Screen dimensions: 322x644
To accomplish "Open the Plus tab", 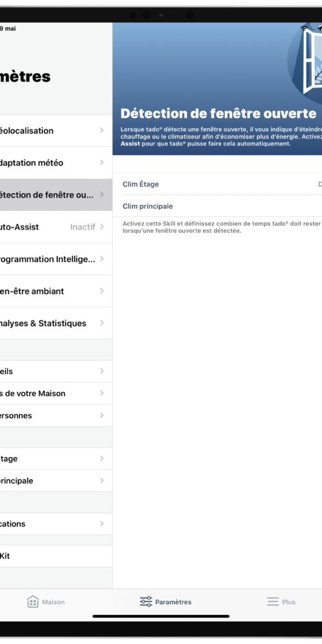I will 281,601.
